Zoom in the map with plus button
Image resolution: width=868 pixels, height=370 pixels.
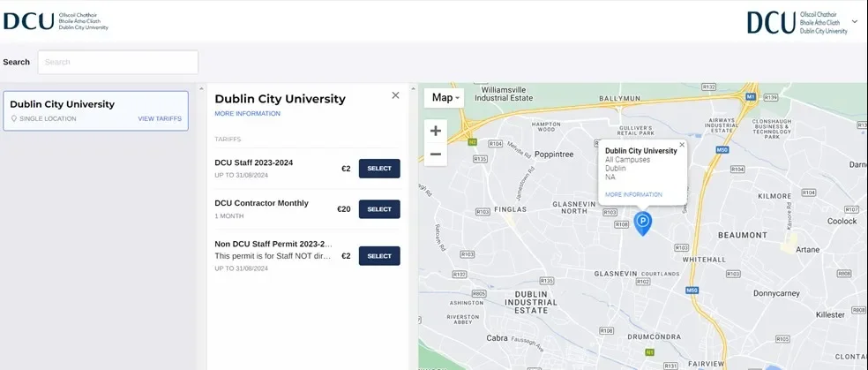436,131
